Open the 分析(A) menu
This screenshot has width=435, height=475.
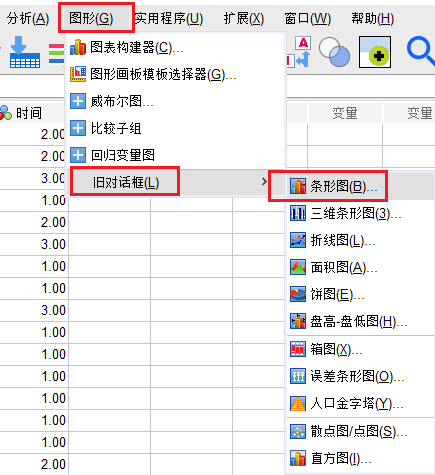(x=28, y=18)
